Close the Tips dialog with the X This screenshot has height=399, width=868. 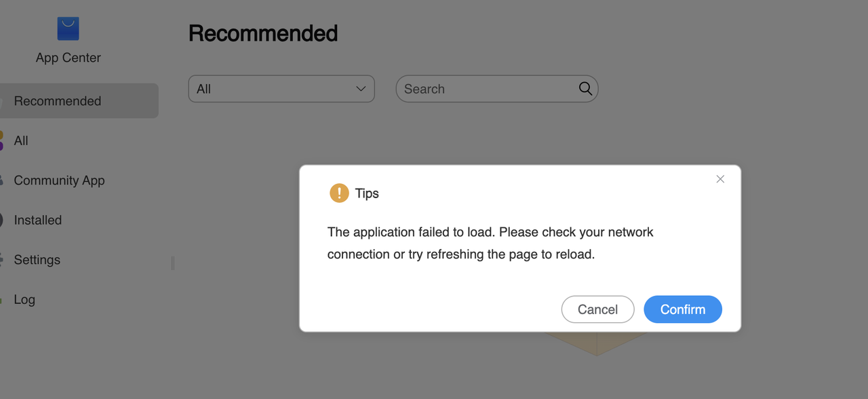[720, 179]
